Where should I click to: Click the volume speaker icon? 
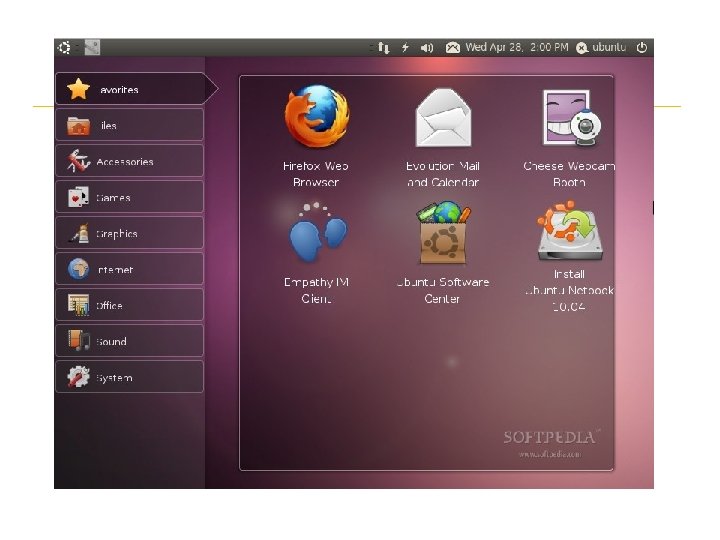tap(427, 47)
